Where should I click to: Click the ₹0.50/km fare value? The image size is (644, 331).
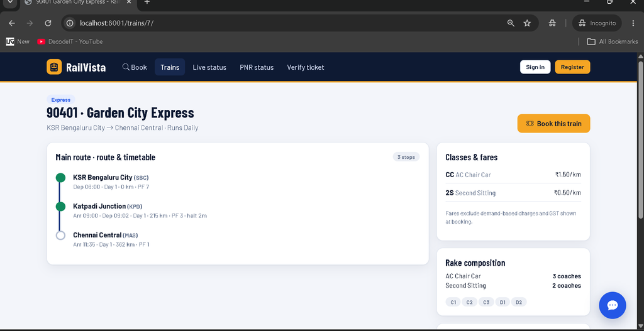pos(567,193)
